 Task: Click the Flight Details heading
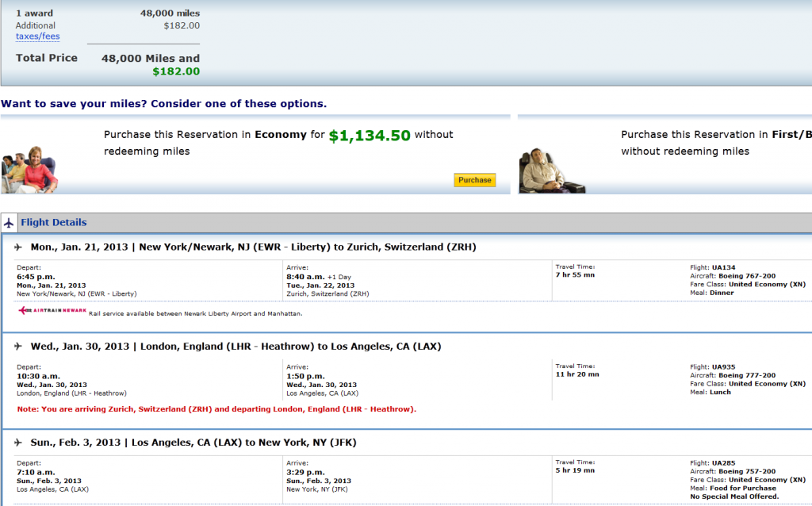coord(54,222)
